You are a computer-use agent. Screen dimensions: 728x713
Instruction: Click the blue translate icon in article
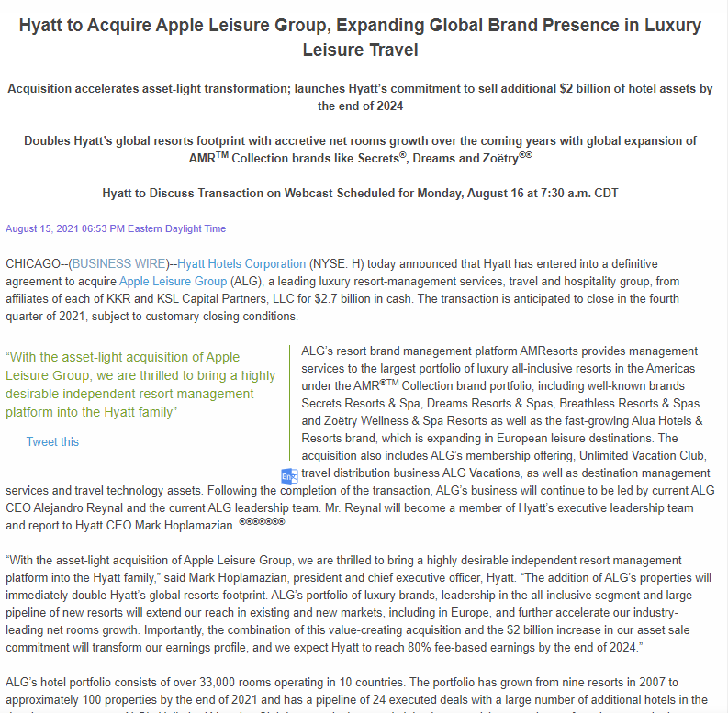[x=289, y=475]
